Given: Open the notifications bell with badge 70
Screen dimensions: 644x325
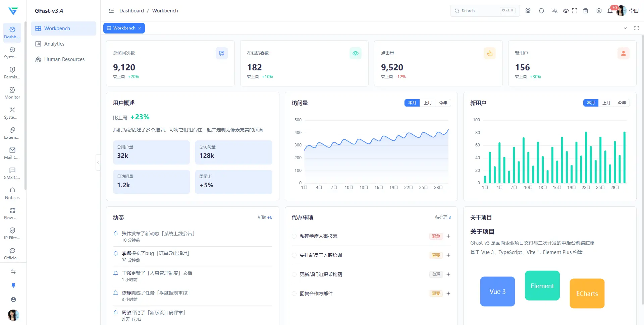Looking at the screenshot, I should point(610,11).
